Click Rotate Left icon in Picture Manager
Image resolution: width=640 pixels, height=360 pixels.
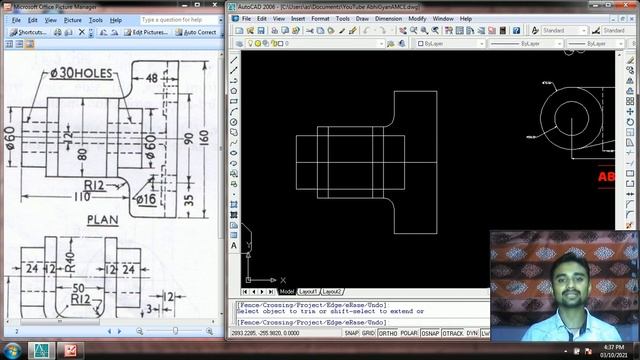[x=104, y=32]
